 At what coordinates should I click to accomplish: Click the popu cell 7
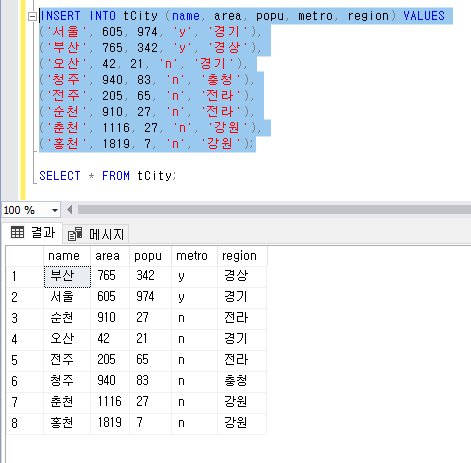click(150, 424)
